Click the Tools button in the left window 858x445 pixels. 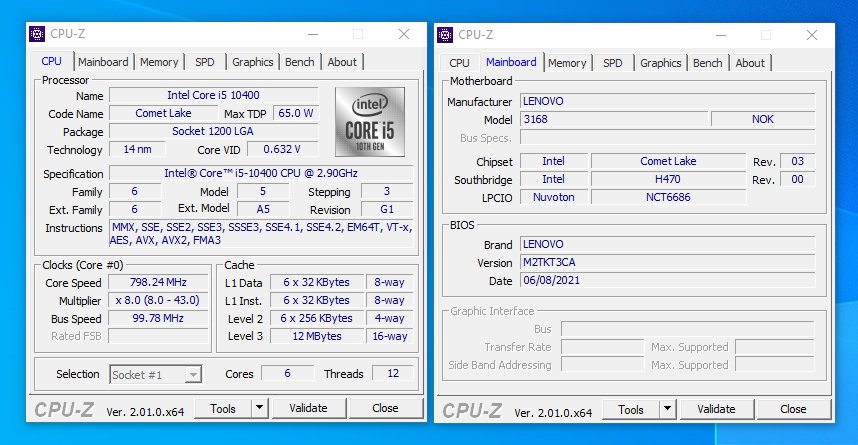(x=223, y=408)
